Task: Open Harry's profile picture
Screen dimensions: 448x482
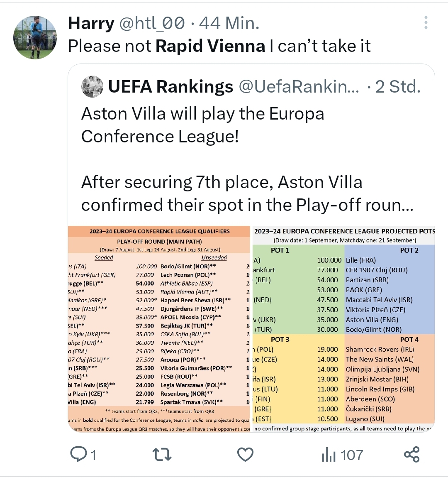Action: pyautogui.click(x=35, y=37)
